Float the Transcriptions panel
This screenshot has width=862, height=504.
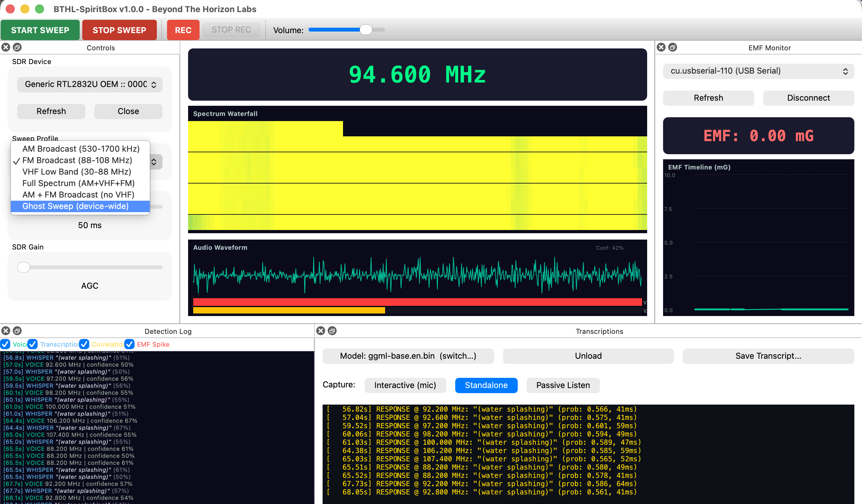[332, 331]
